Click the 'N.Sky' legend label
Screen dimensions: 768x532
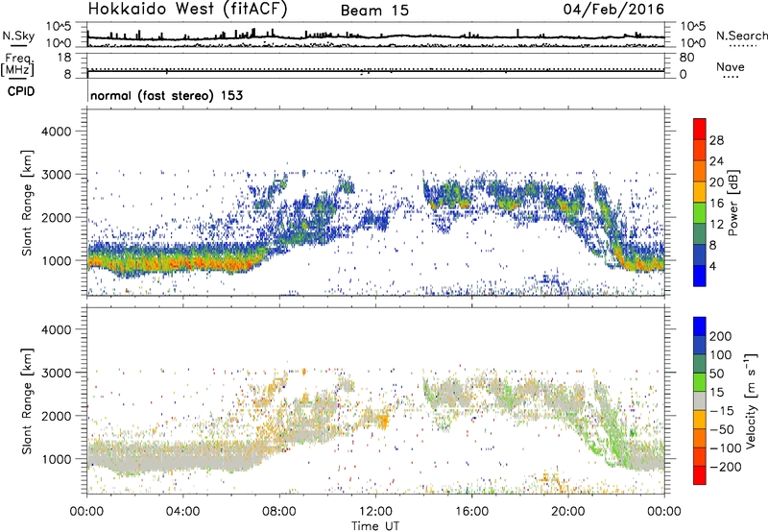coord(18,36)
